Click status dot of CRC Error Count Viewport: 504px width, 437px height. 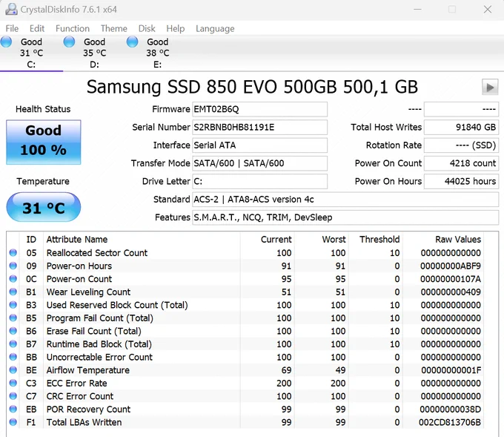coord(13,396)
